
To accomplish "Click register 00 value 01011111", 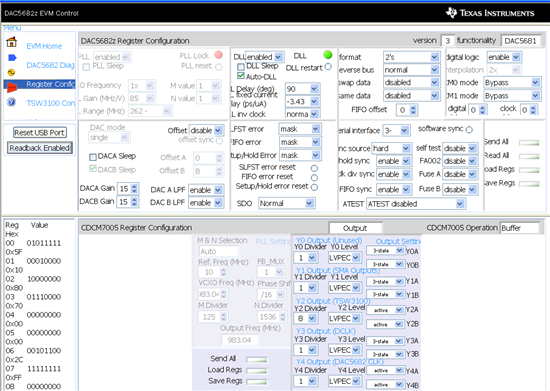I will [x=44, y=243].
